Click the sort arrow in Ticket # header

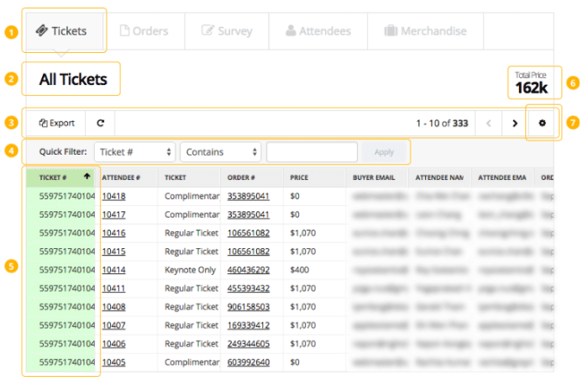(x=87, y=177)
